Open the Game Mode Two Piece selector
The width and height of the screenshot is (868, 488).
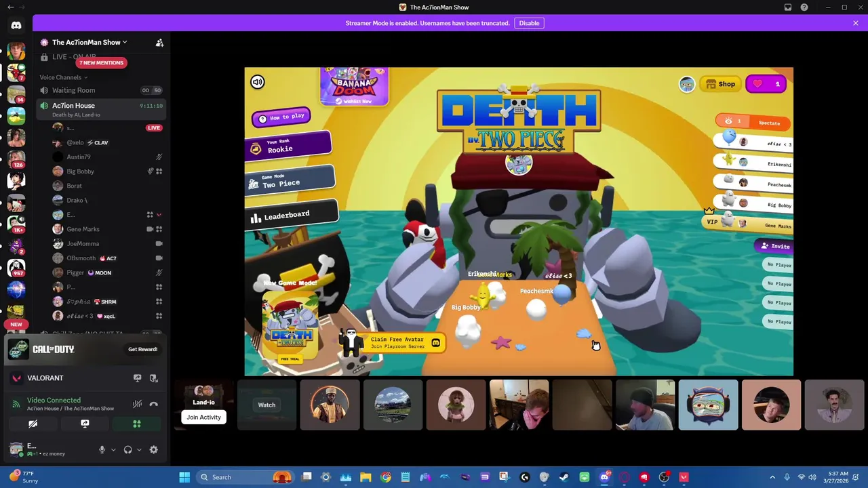tap(290, 181)
